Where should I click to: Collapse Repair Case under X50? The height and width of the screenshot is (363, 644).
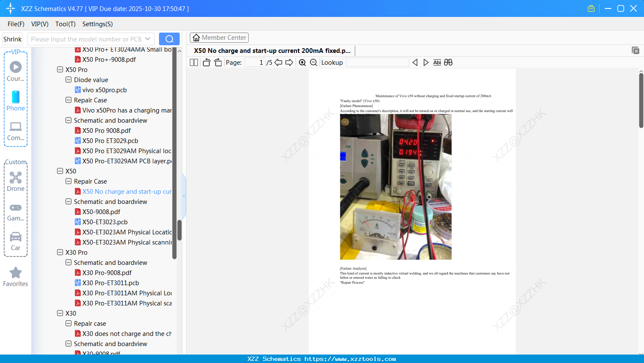coord(69,181)
